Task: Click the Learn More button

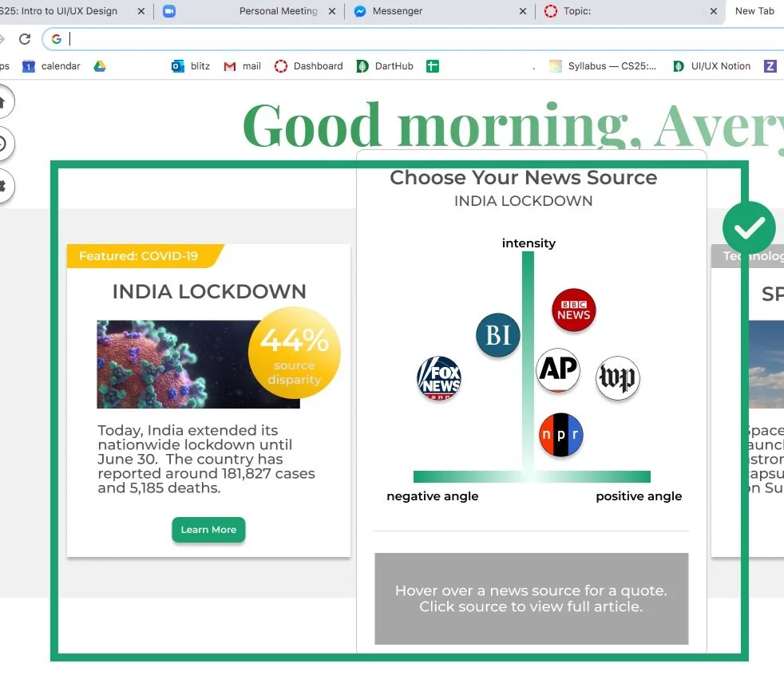Action: click(208, 530)
